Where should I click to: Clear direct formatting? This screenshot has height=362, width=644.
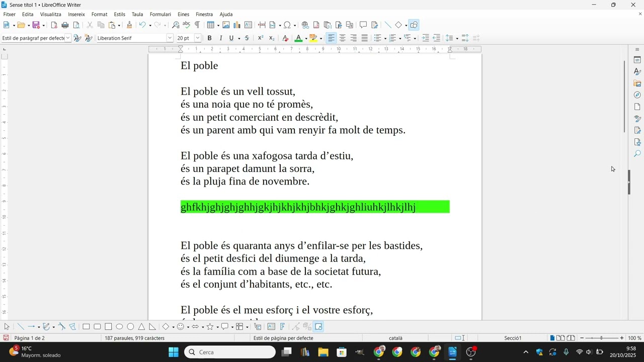(x=285, y=38)
